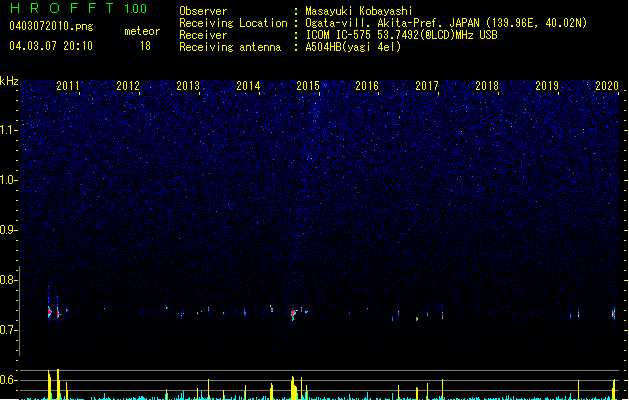Screen dimensions: 629x400
Task: Click the observer name Masayuki Kobayashi
Action: pos(359,11)
